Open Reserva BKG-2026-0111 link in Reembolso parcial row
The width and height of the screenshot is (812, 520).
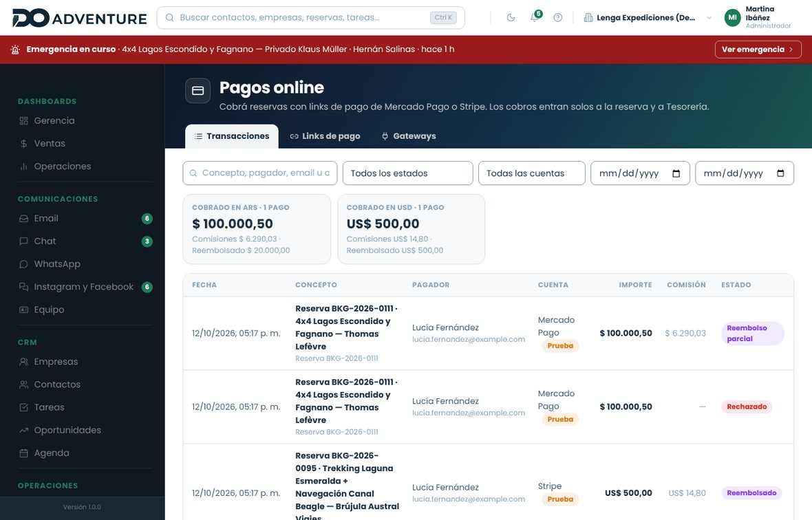click(x=336, y=358)
